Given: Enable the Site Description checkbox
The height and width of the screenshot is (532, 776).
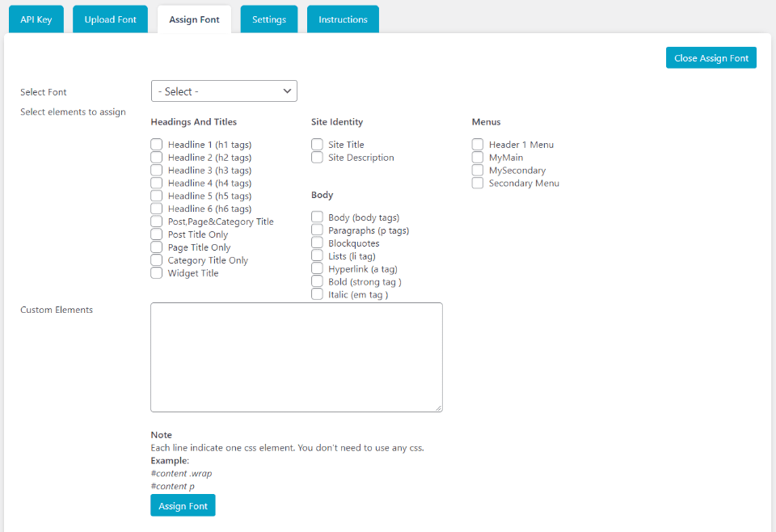Looking at the screenshot, I should [x=318, y=158].
